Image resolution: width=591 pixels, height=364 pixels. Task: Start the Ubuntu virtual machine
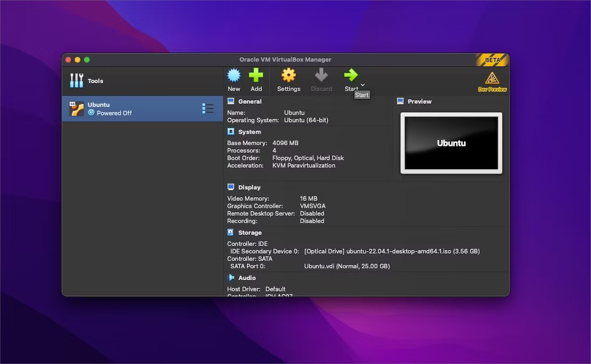pyautogui.click(x=351, y=79)
